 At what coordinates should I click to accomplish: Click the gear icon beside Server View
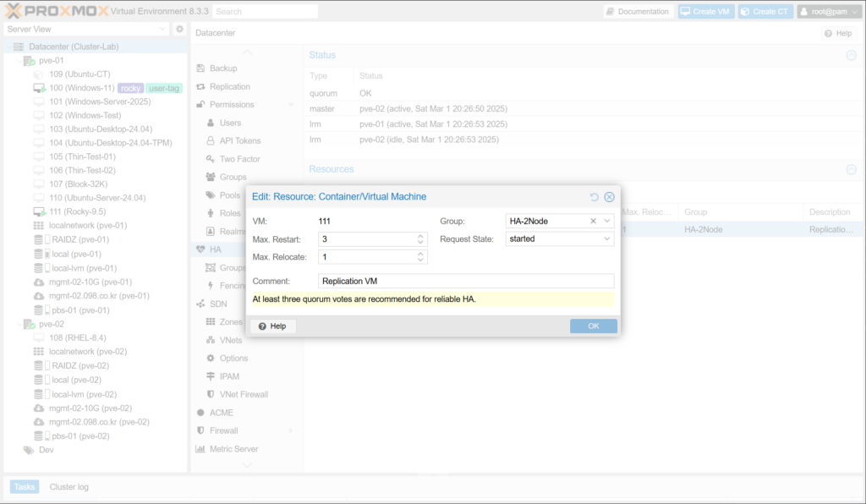click(x=179, y=29)
